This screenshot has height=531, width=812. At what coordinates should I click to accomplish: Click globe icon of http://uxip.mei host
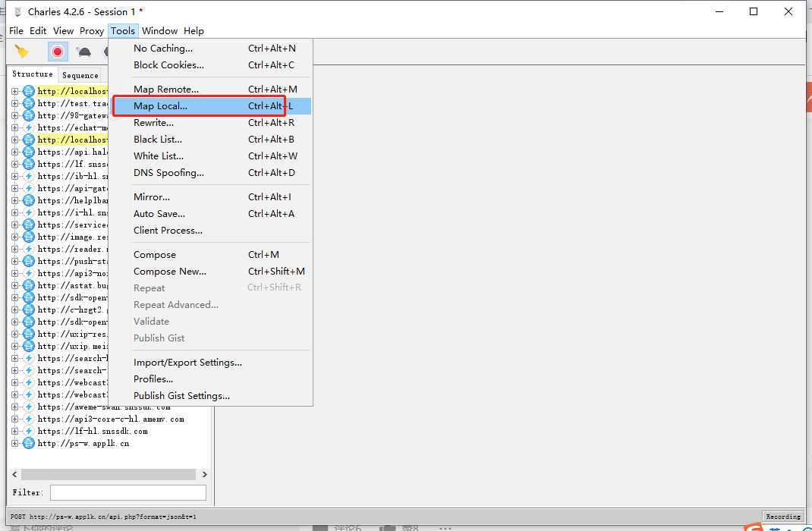click(29, 346)
